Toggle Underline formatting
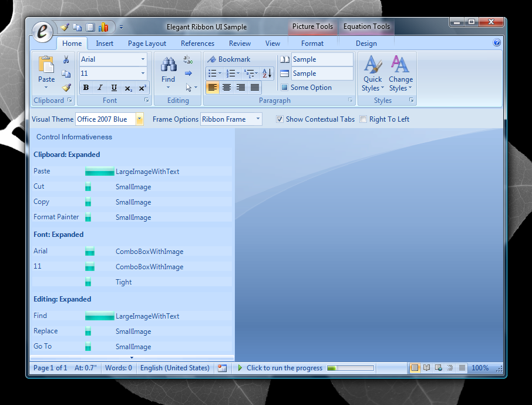Viewport: 532px width, 405px height. 114,88
